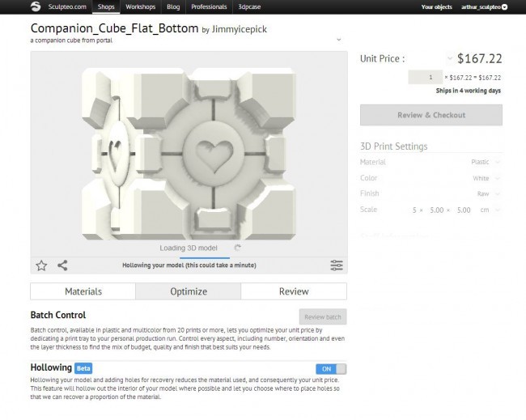Open the Shops menu item
This screenshot has width=526, height=420.
pos(106,6)
